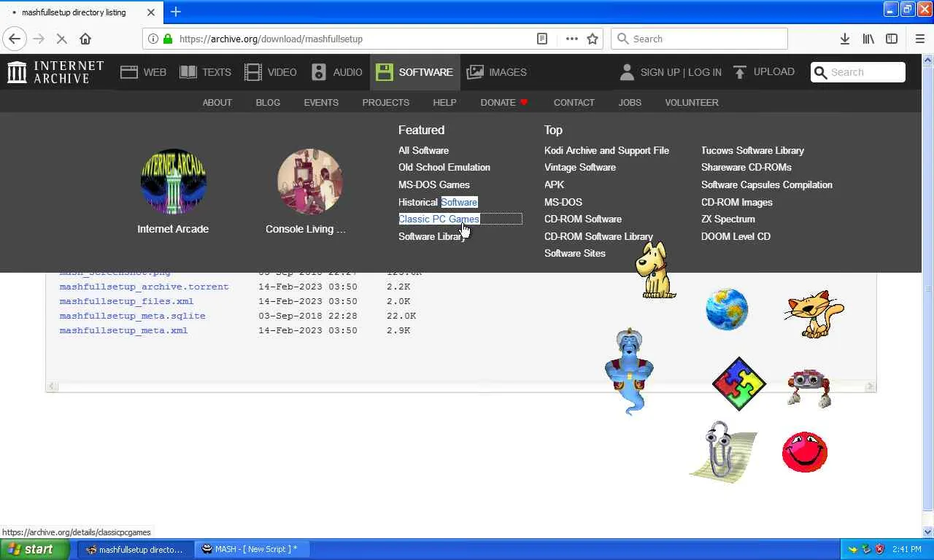934x560 pixels.
Task: Select mashfullsetup directory taskbar button
Action: [135, 549]
